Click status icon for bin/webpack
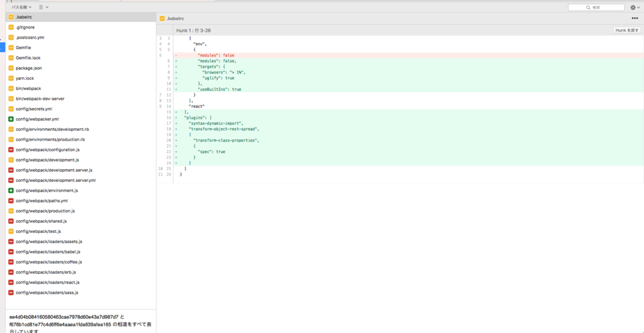 tap(11, 88)
